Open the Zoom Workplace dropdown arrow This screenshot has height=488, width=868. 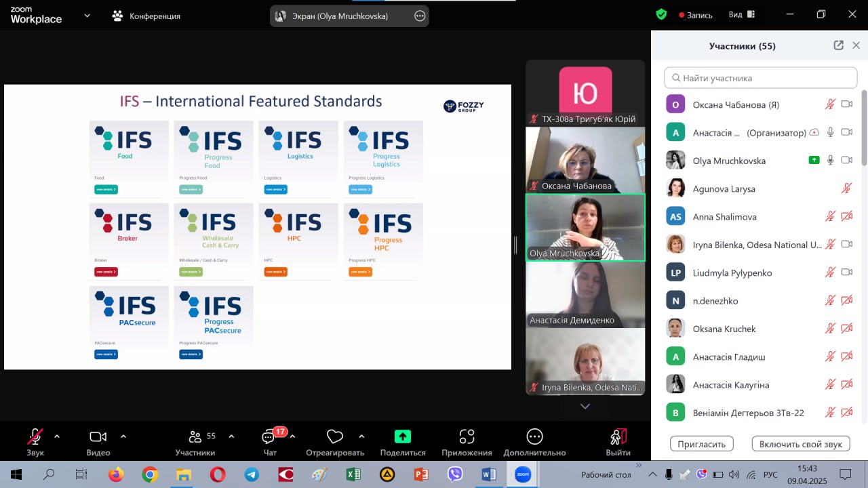[87, 16]
